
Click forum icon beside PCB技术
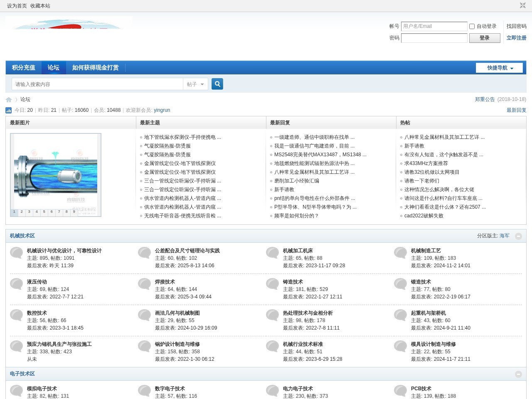coord(401,391)
